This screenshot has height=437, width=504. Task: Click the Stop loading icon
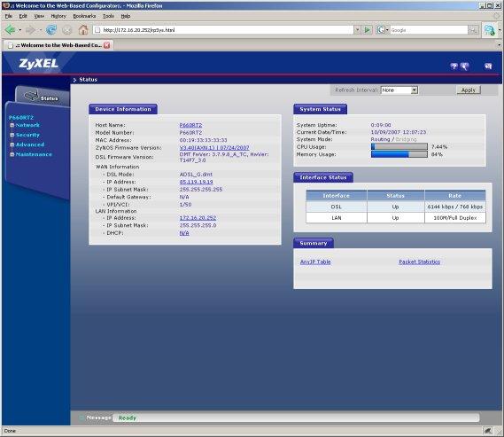point(66,30)
